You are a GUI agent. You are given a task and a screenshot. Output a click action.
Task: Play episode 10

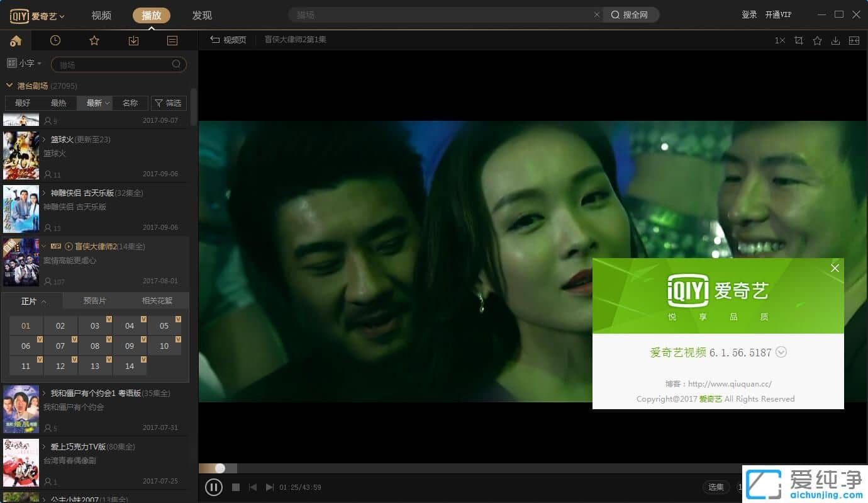[x=164, y=346]
